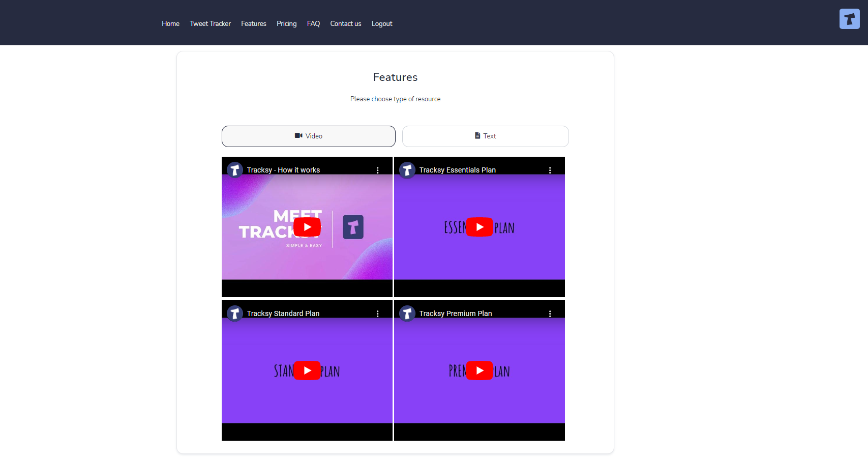Play the Tracksy Essentials Plan video
This screenshot has width=868, height=458.
[x=480, y=227]
